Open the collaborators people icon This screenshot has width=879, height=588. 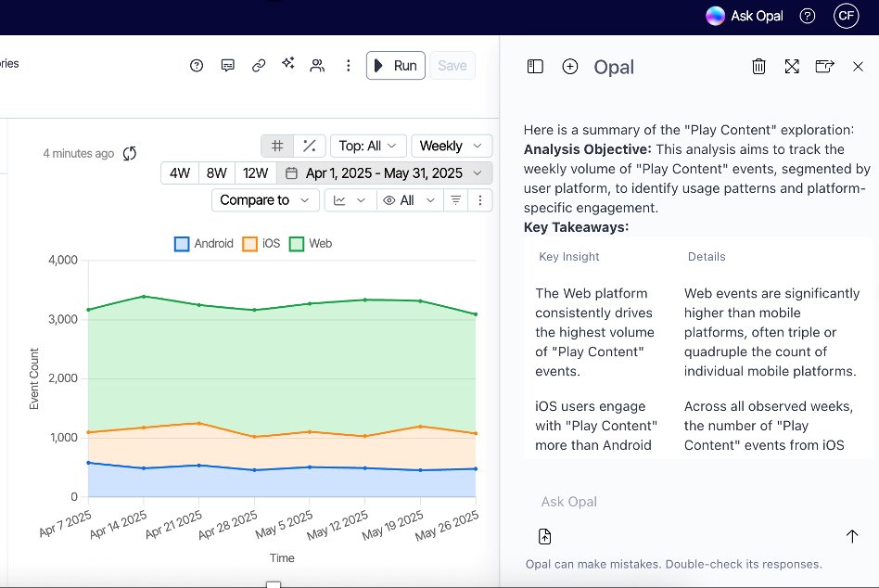(x=317, y=65)
